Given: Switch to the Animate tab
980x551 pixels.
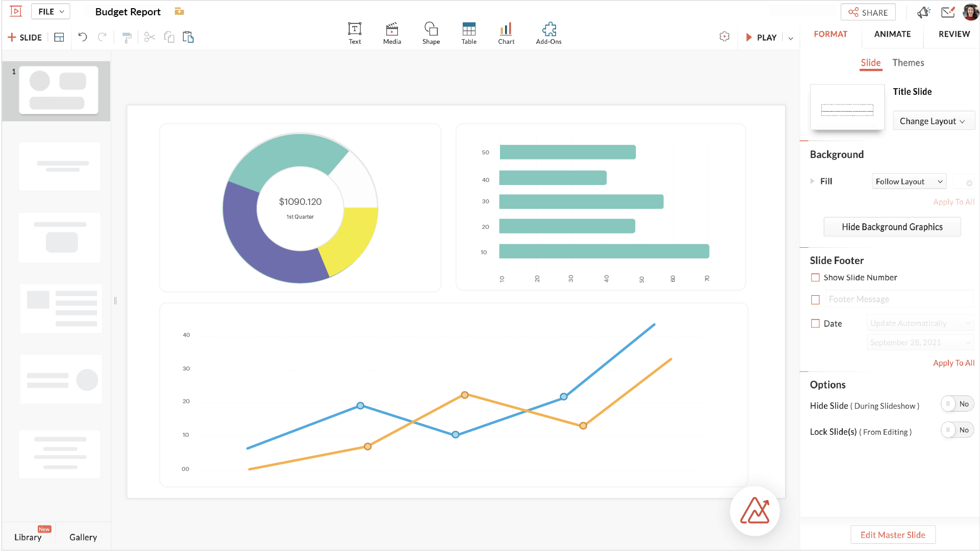Looking at the screenshot, I should pyautogui.click(x=892, y=34).
